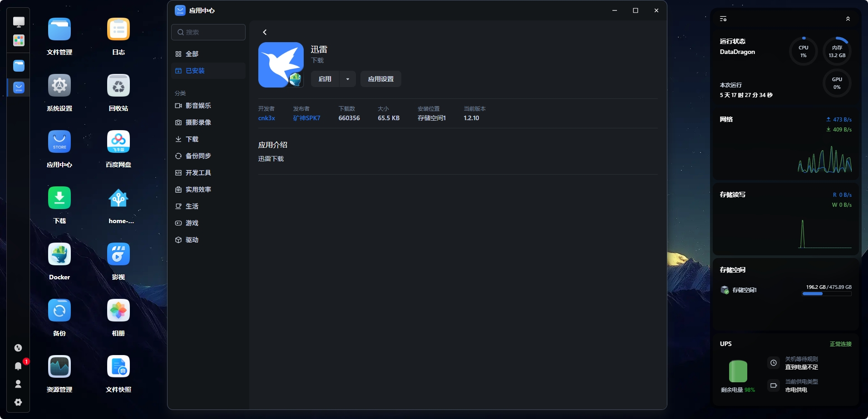Go back with the left arrow
Viewport: 868px width, 419px height.
[x=265, y=32]
